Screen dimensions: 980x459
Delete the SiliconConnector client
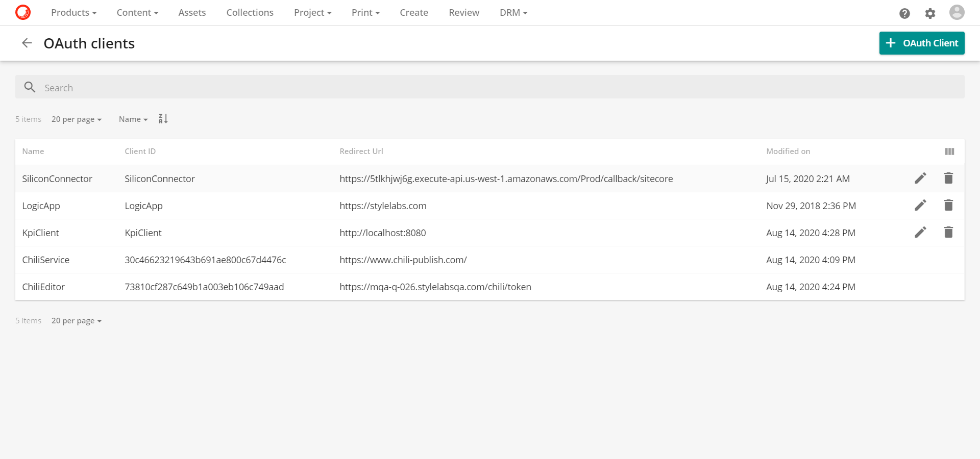click(948, 178)
